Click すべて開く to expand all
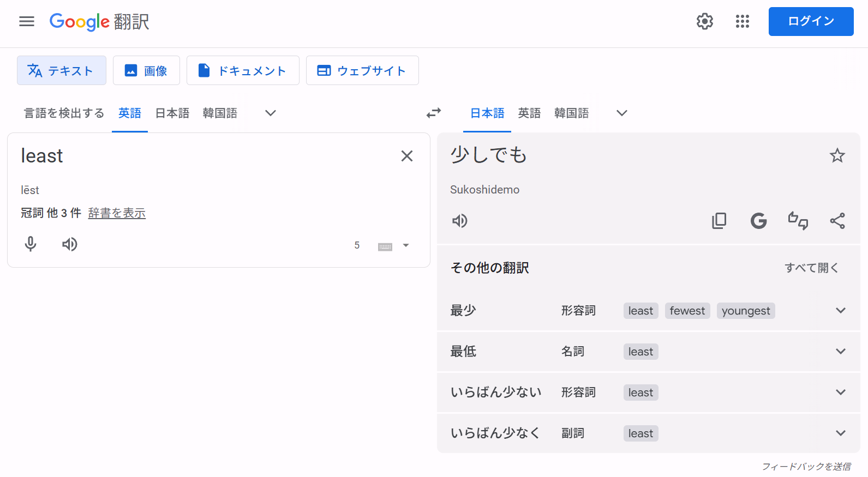The height and width of the screenshot is (477, 868). pos(811,268)
